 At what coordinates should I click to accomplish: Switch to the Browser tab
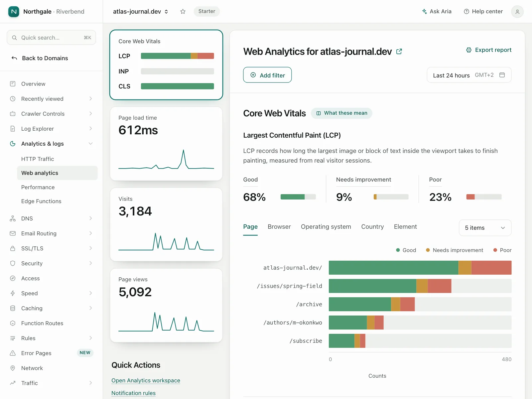pos(279,227)
